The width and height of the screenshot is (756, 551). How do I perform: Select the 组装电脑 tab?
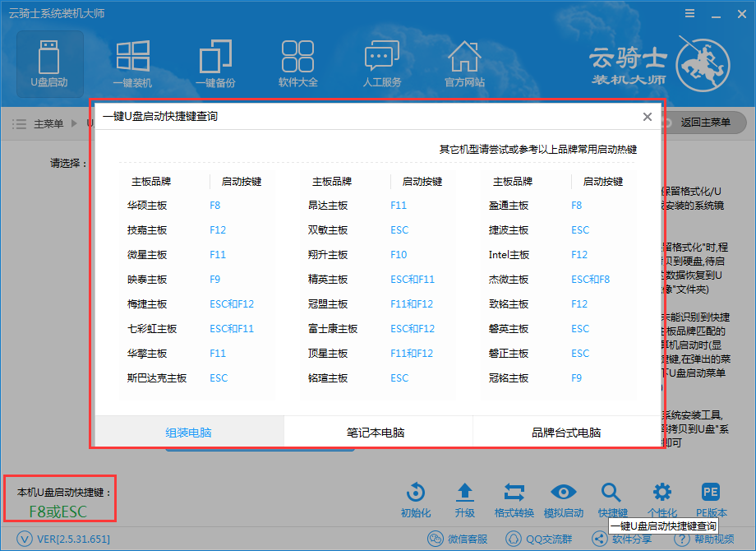click(190, 433)
